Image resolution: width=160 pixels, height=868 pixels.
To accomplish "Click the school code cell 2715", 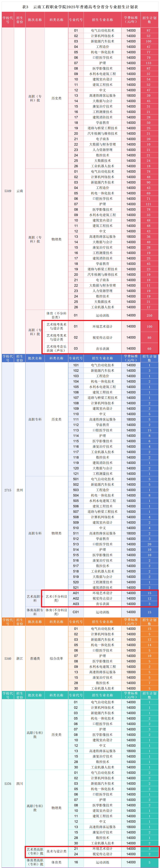I will point(8,490).
